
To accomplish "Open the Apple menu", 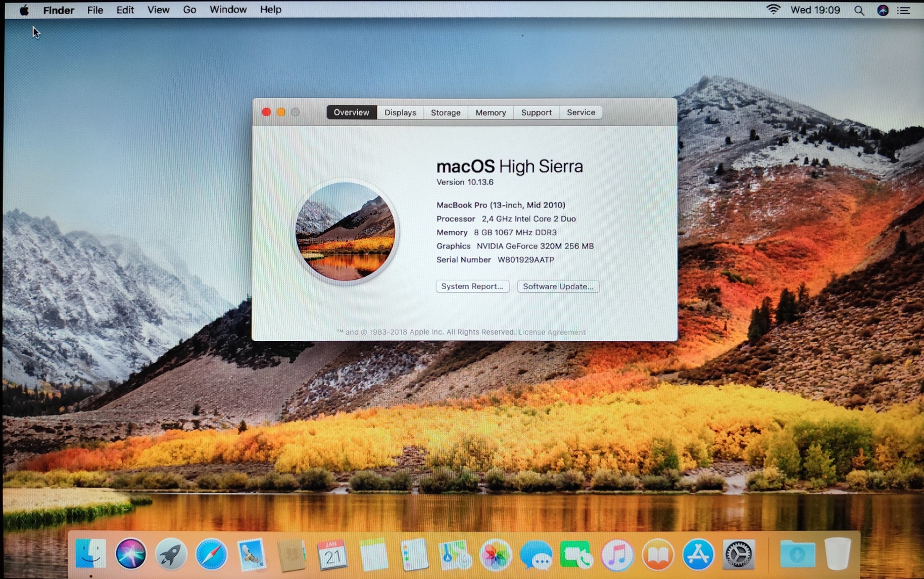I will pos(24,10).
